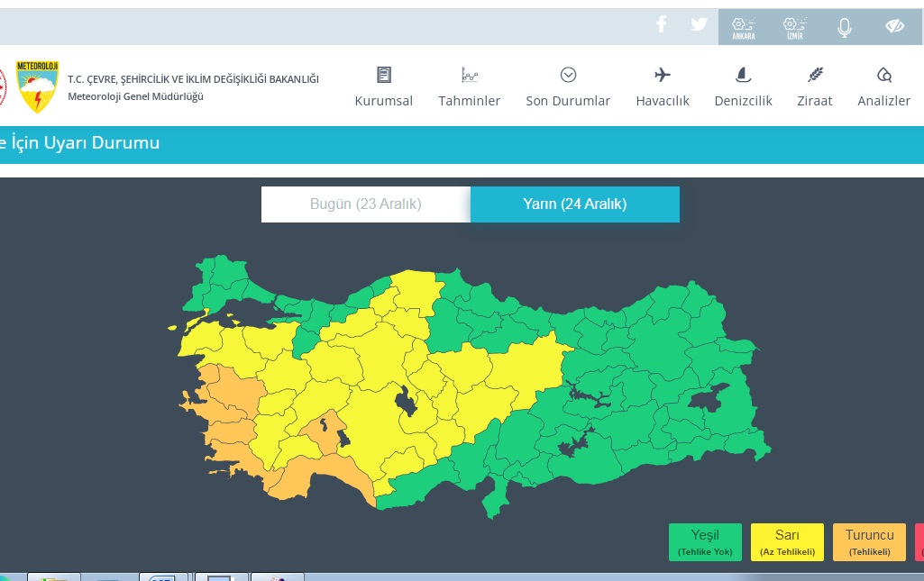Click the Meteoroloji Genel Müdürlüğü title link
The image size is (924, 581).
click(135, 96)
